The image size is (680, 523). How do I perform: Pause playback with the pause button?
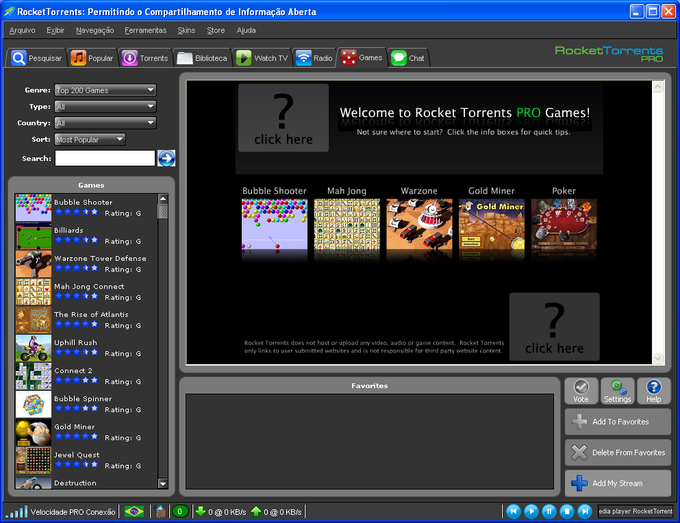tap(549, 512)
